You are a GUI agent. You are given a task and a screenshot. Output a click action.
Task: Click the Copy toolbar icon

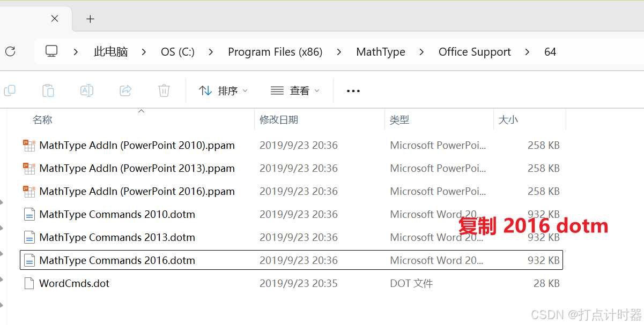(10, 90)
